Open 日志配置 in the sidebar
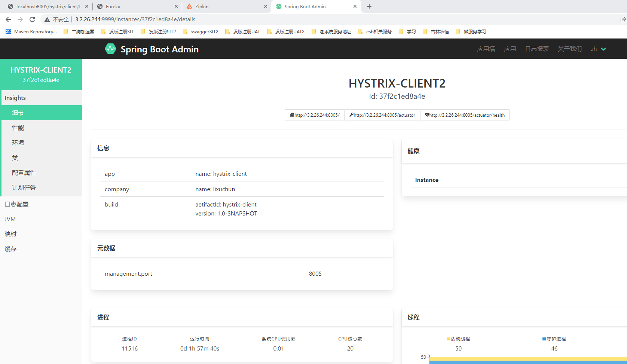The image size is (627, 364). coord(41,204)
